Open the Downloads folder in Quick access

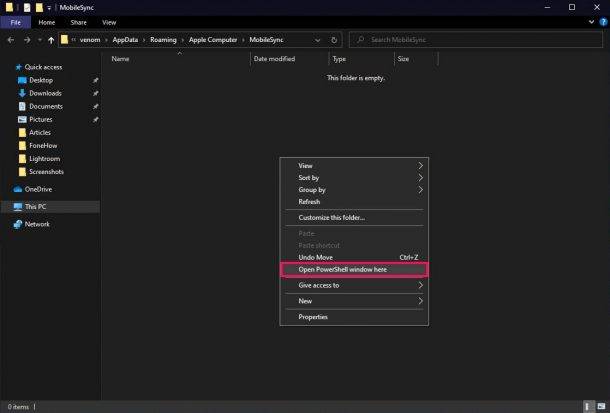click(45, 93)
